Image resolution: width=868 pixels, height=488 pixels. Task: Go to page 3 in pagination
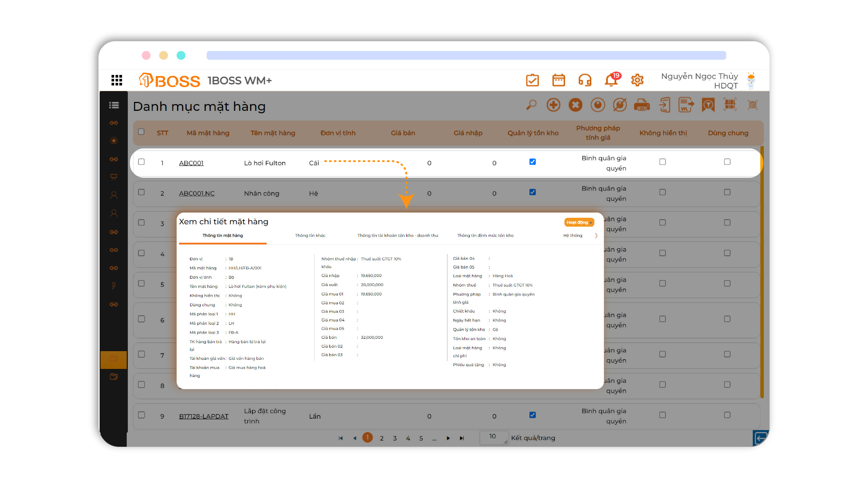click(395, 438)
